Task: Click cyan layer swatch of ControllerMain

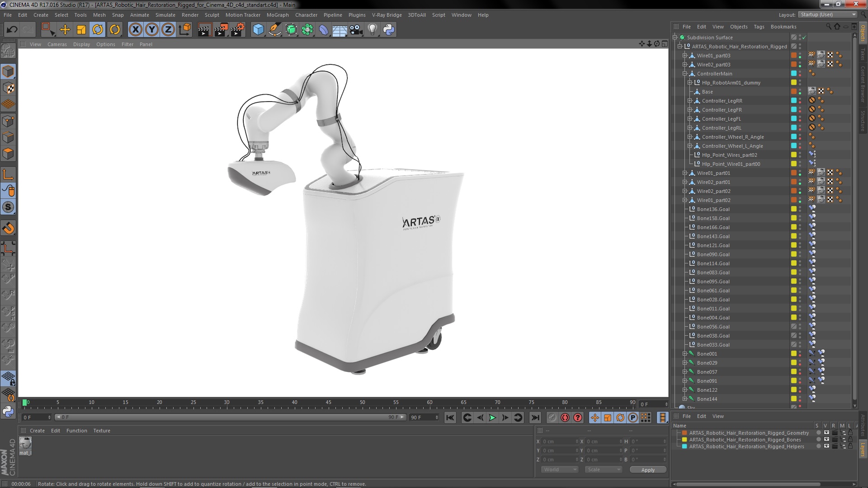Action: [794, 74]
